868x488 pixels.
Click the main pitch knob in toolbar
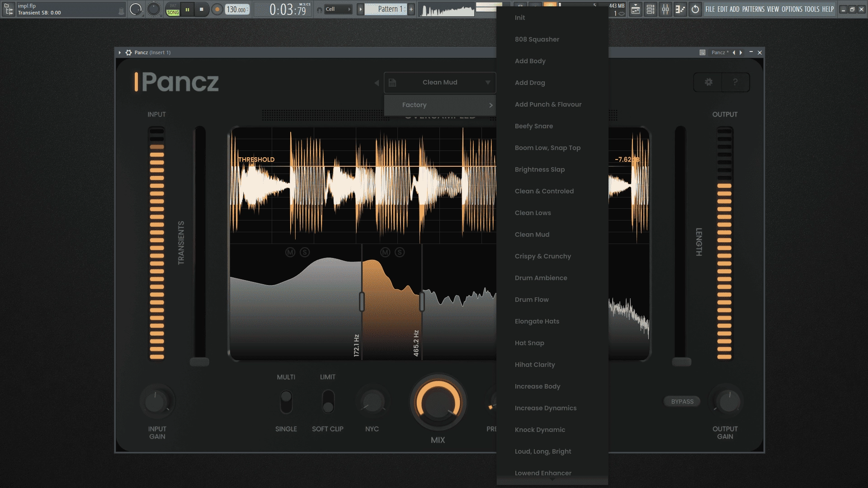pos(154,9)
